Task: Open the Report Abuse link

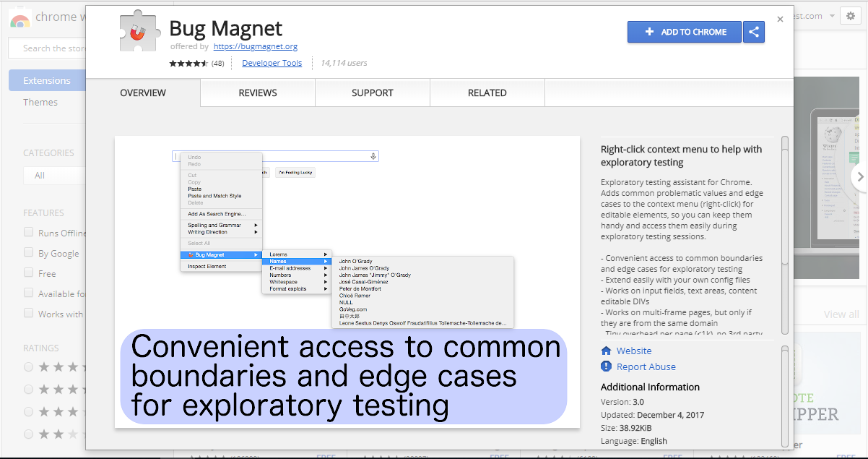Action: click(646, 366)
